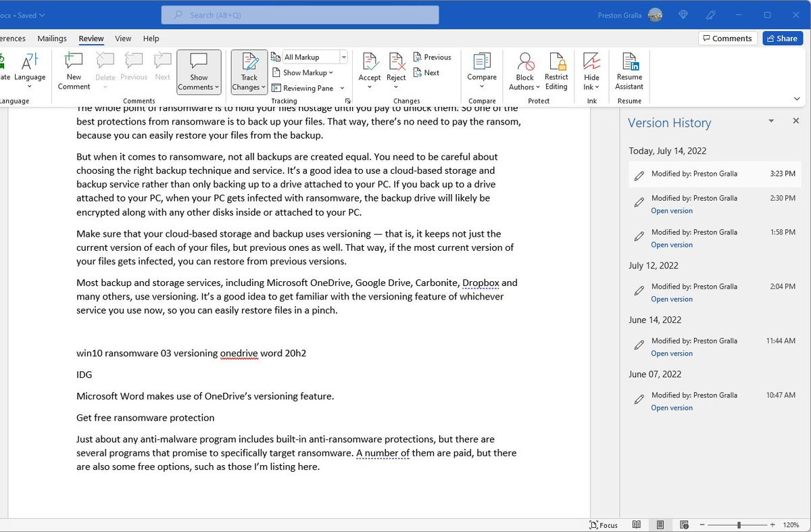
Task: Expand the Compare dropdown arrow
Action: click(x=482, y=87)
